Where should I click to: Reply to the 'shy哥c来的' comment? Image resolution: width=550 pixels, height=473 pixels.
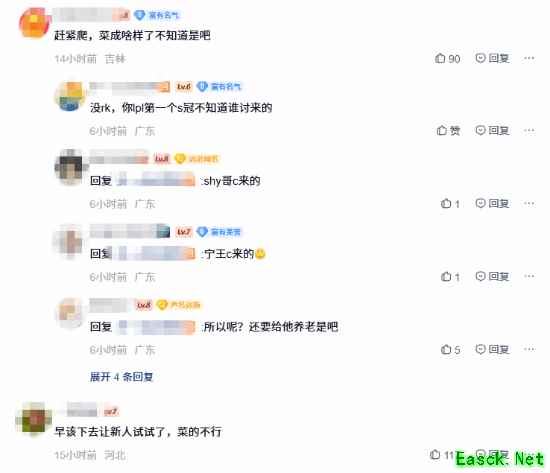[x=492, y=204]
